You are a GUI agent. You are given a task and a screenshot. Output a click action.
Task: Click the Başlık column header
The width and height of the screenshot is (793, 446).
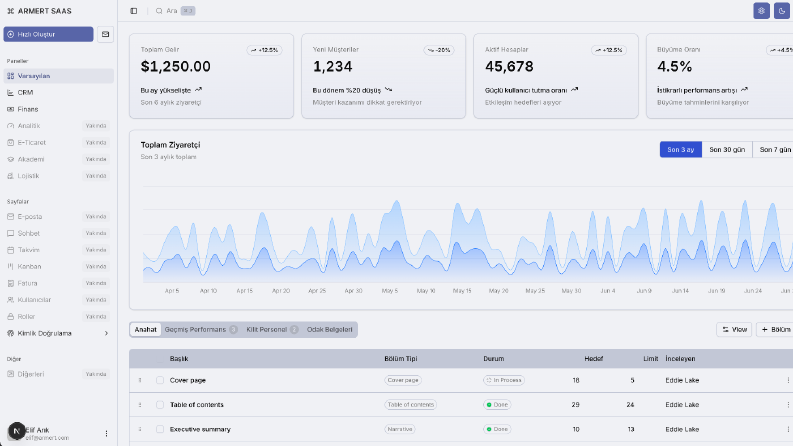179,359
